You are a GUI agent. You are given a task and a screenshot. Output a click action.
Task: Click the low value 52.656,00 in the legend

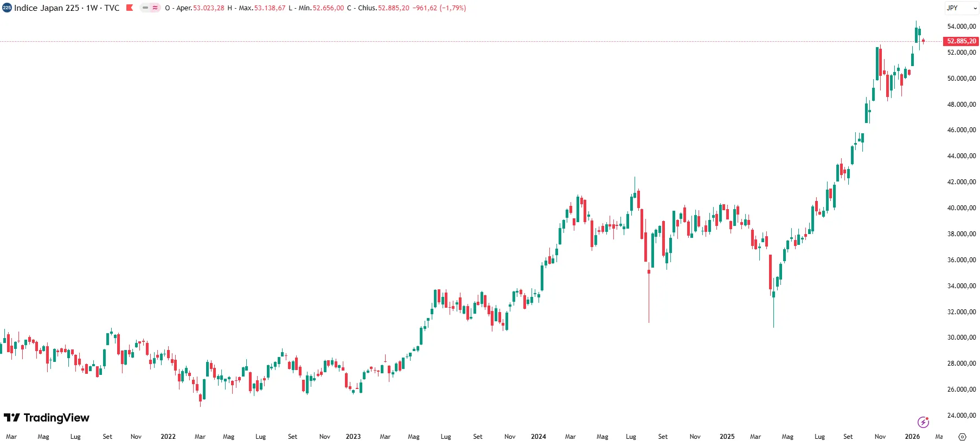point(328,8)
